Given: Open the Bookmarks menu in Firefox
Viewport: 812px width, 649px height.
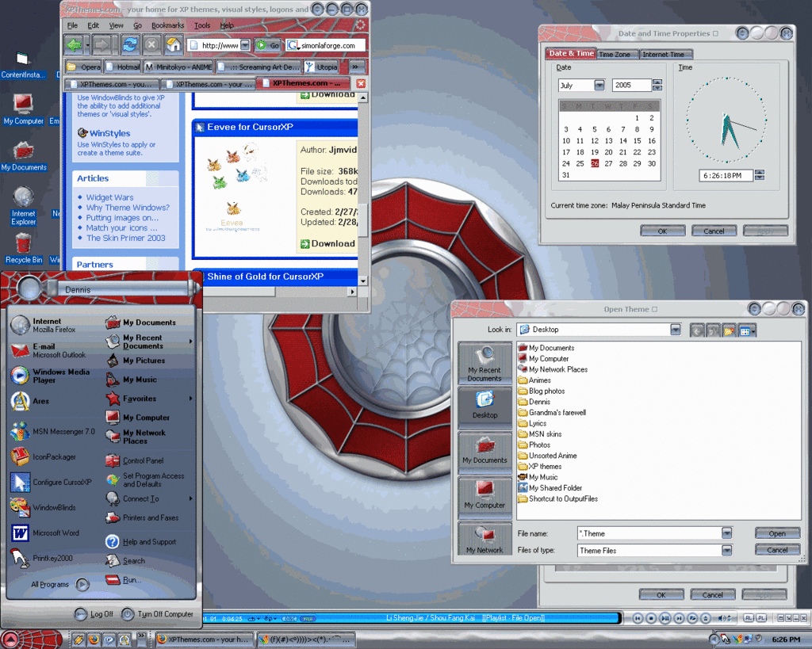Looking at the screenshot, I should [x=168, y=25].
